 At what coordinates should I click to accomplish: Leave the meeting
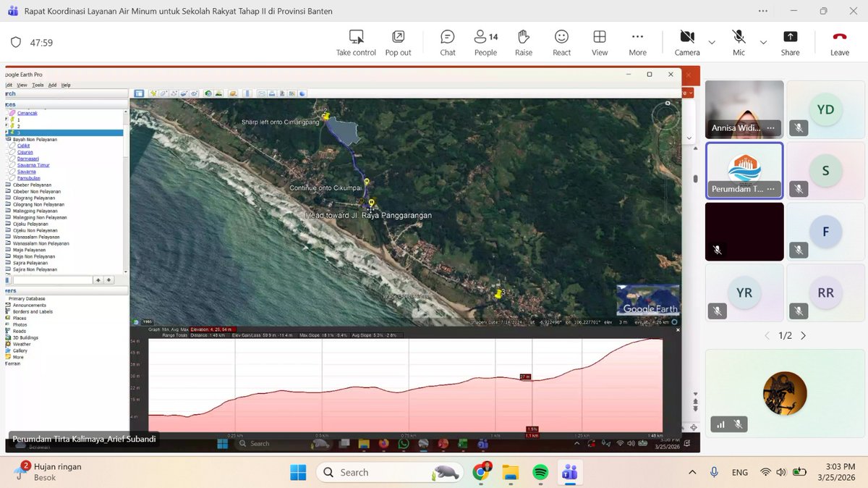[839, 43]
